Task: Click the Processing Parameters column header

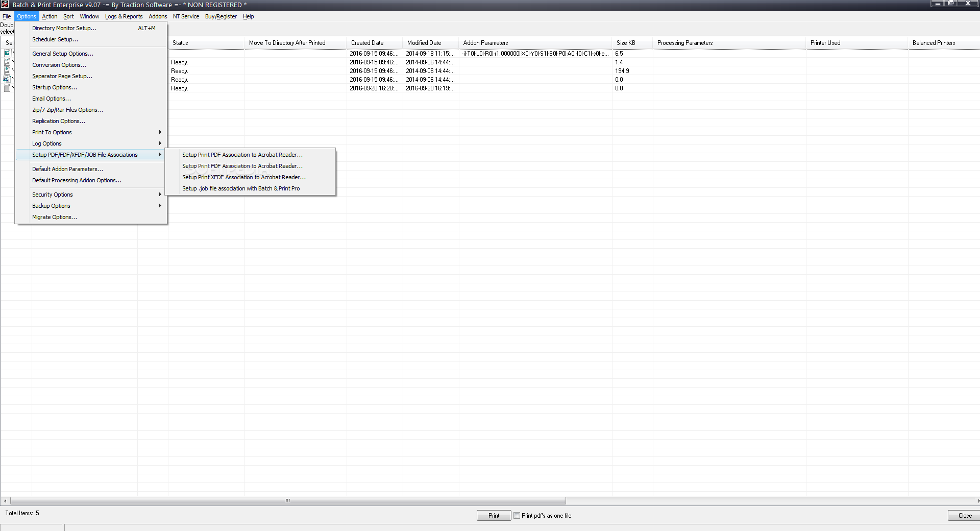Action: pos(729,43)
